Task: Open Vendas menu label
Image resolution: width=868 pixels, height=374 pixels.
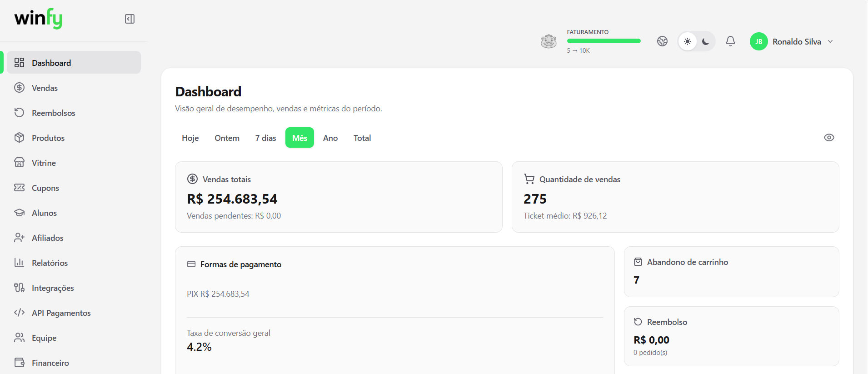Action: 45,88
